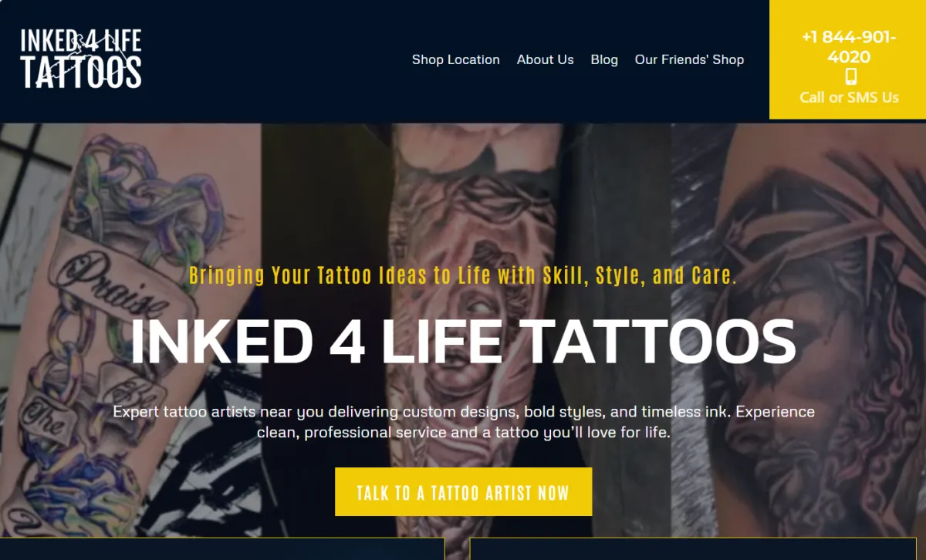Visit Our Friends' Shop link
The height and width of the screenshot is (560, 926).
point(689,59)
